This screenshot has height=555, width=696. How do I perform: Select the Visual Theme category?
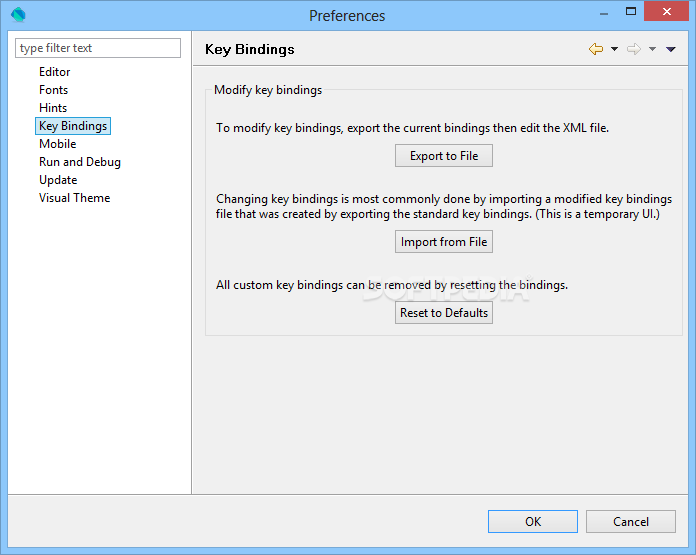[x=75, y=198]
